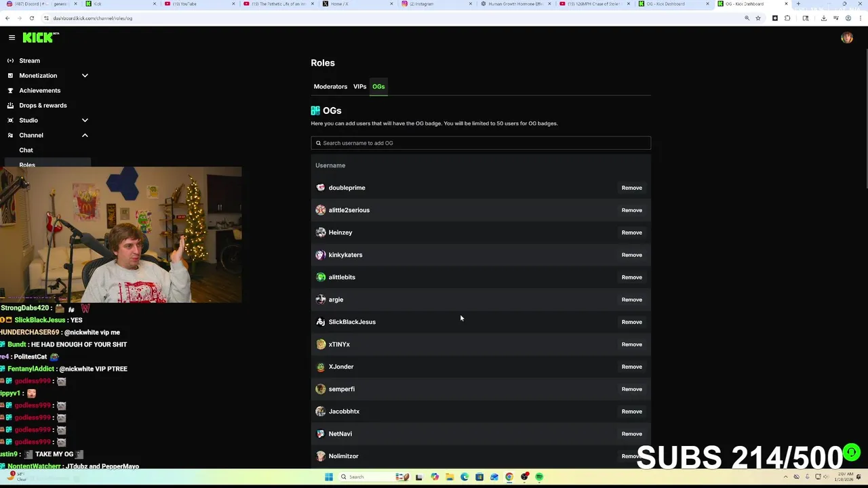Remove alittle2serious from OGs
The image size is (868, 488).
click(631, 210)
